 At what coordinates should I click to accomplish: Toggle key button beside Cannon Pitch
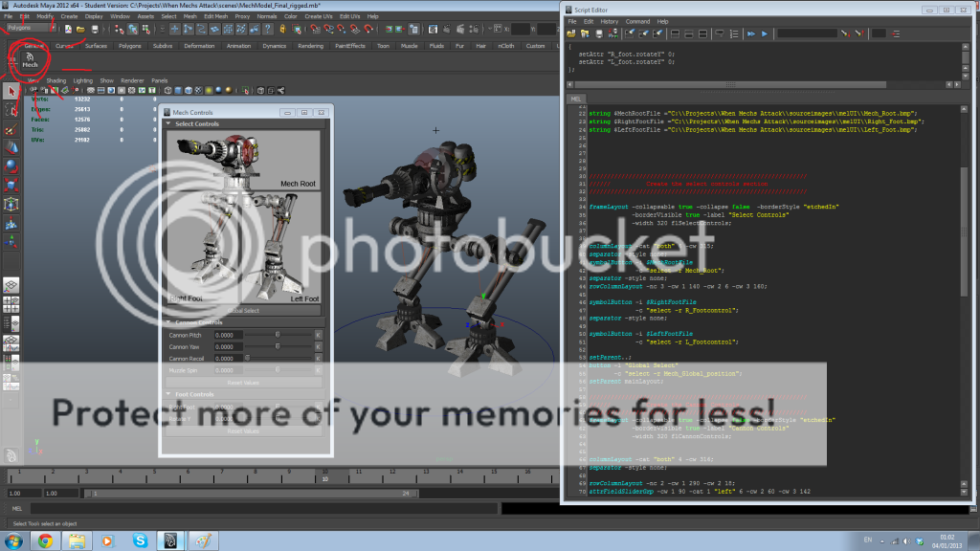pos(318,334)
